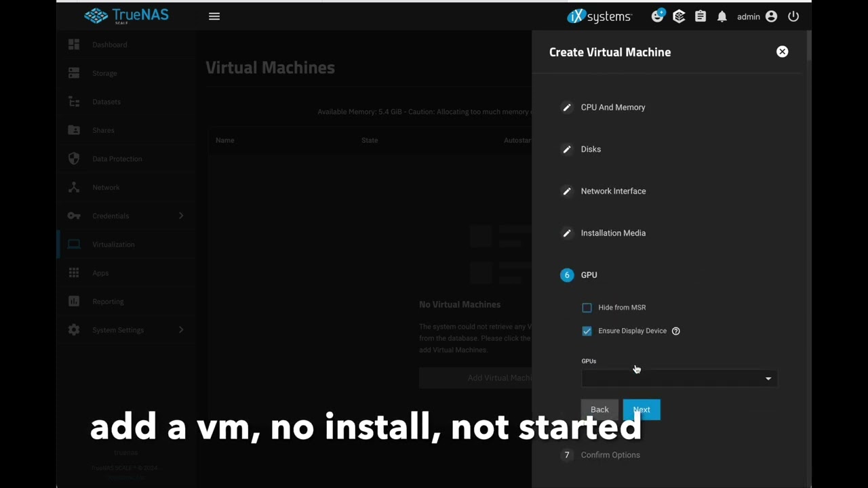
Task: Click the hamburger menu icon
Action: [214, 16]
